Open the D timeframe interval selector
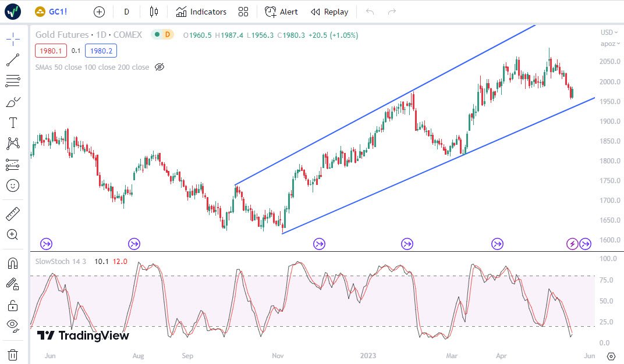The width and height of the screenshot is (624, 364). coord(126,12)
